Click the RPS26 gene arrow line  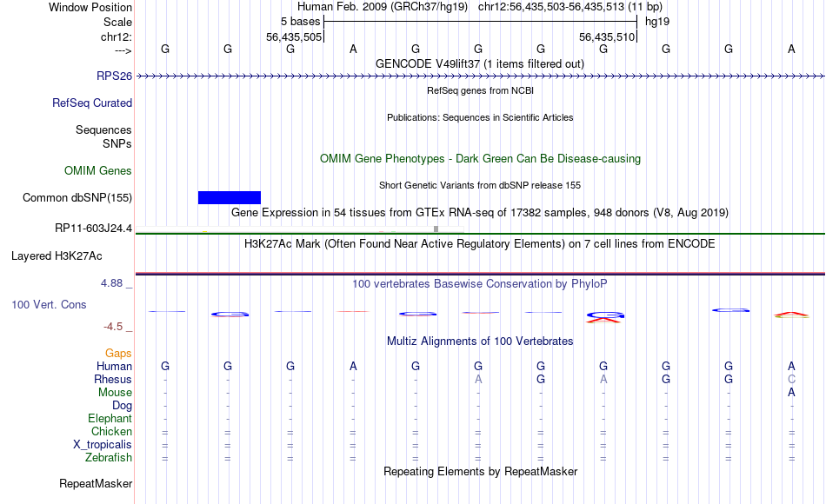[481, 76]
